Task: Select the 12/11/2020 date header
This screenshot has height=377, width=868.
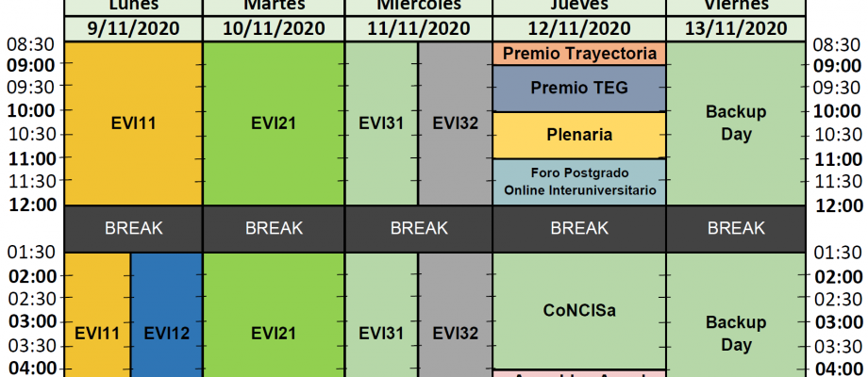Action: (579, 28)
